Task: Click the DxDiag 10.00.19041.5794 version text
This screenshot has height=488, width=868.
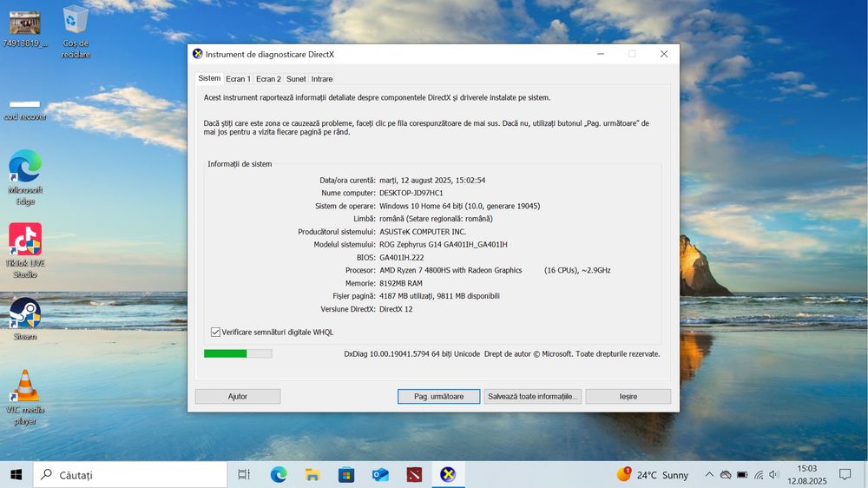Action: click(411, 354)
